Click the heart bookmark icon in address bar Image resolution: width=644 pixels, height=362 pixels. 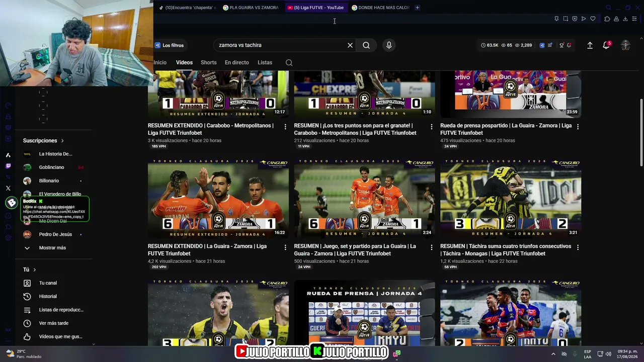tap(593, 19)
